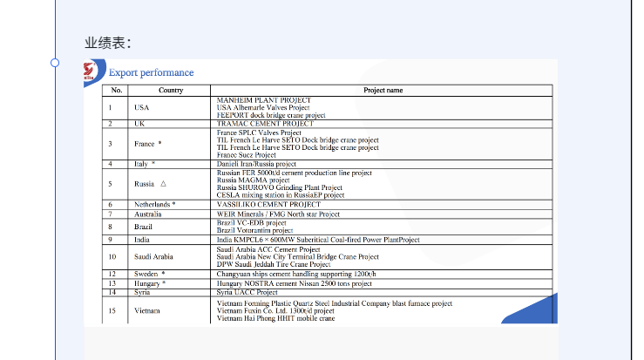Screen dimensions: 644x360
Task: Select the 'Country' column header
Action: pos(171,91)
